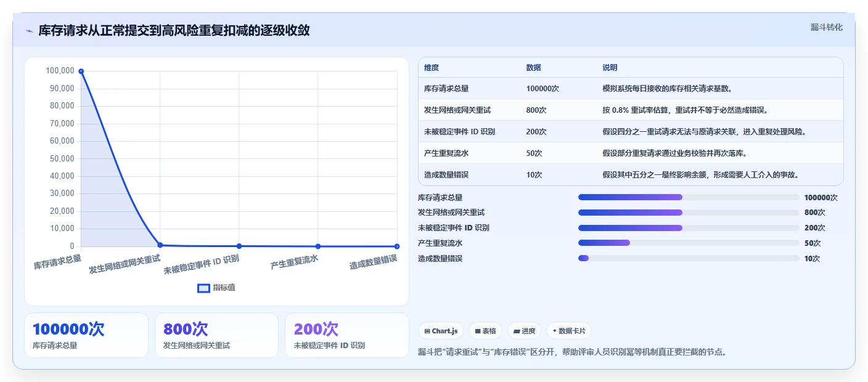This screenshot has height=382, width=868.
Task: Click the 100000次 value beside progress bar
Action: 821,198
